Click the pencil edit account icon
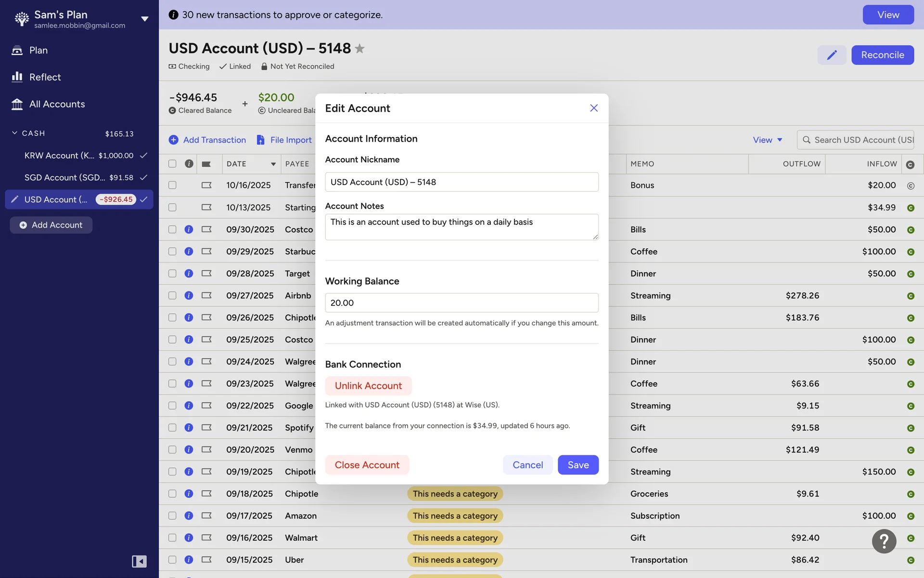This screenshot has height=578, width=924. click(x=831, y=55)
